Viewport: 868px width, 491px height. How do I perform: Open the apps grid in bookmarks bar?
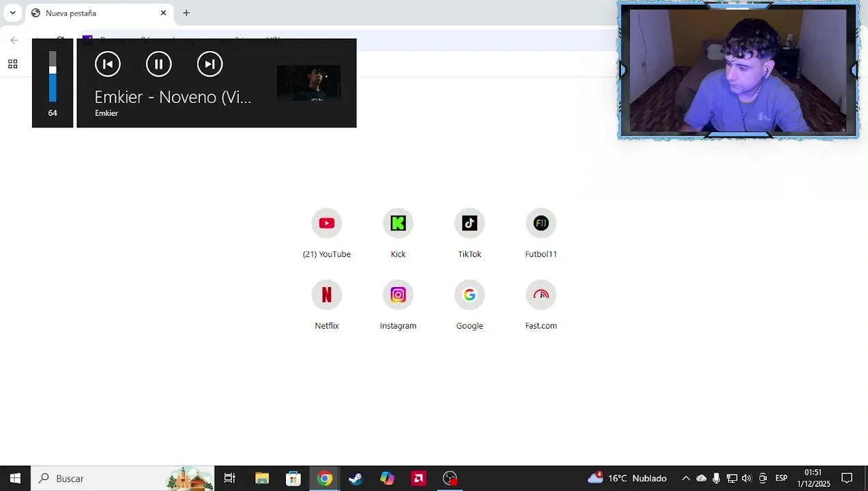click(x=12, y=64)
